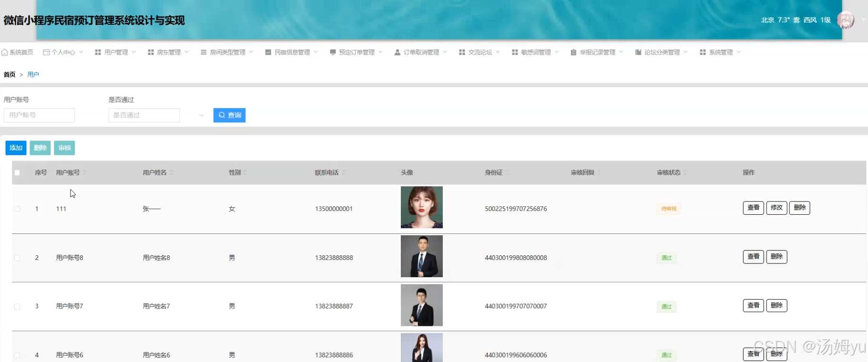Open the avatar photo of user 张一一

tap(422, 207)
